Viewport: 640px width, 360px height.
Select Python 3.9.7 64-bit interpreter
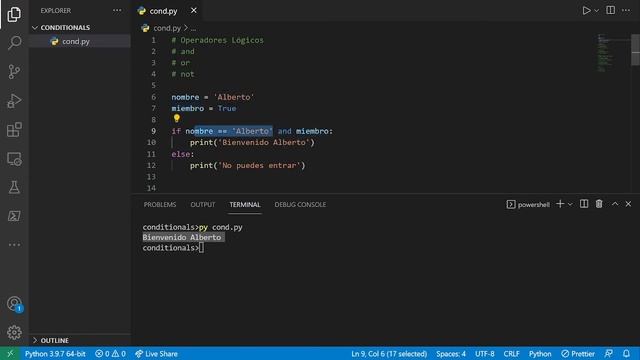[x=55, y=354]
